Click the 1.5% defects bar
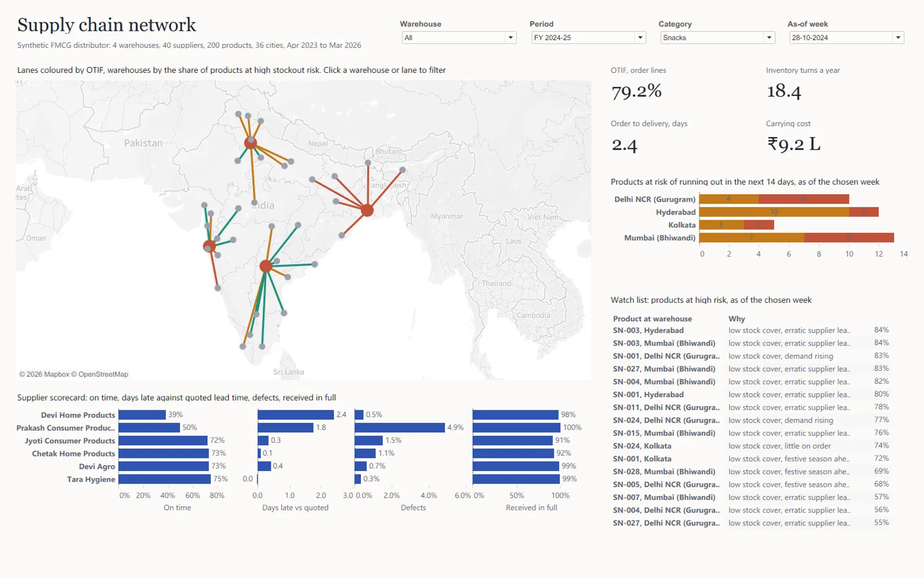The width and height of the screenshot is (924, 578). coord(369,440)
